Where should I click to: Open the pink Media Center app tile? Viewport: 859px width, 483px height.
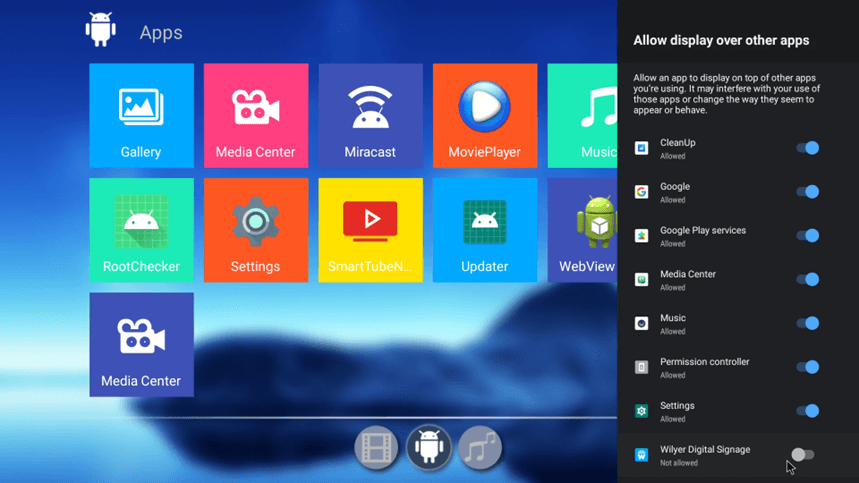click(256, 116)
